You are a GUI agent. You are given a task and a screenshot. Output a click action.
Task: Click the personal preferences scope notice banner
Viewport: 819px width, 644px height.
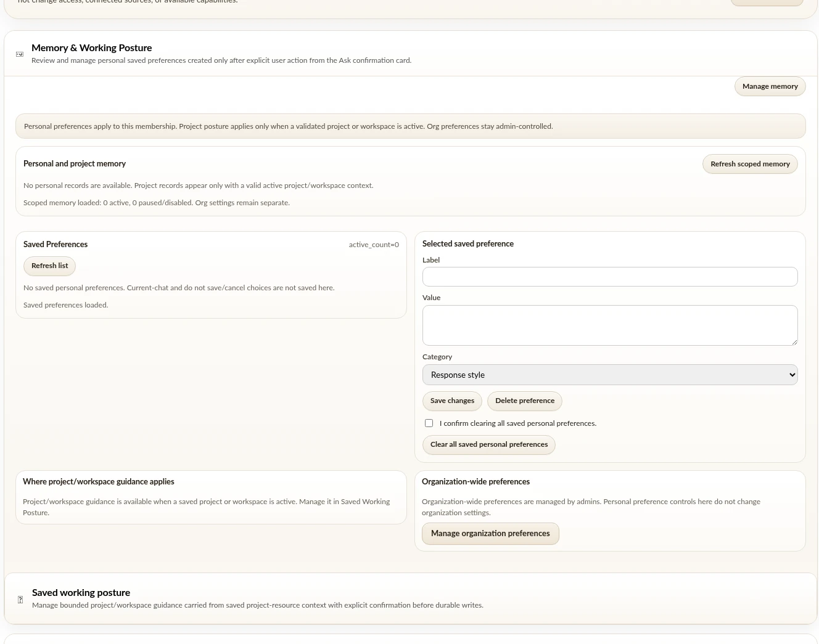point(411,126)
